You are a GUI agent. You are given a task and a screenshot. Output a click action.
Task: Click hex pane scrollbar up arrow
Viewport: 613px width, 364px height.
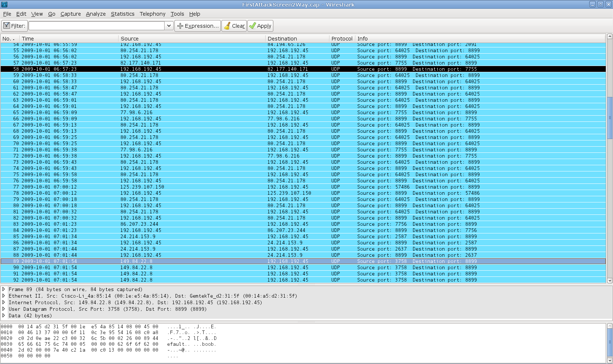[609, 326]
